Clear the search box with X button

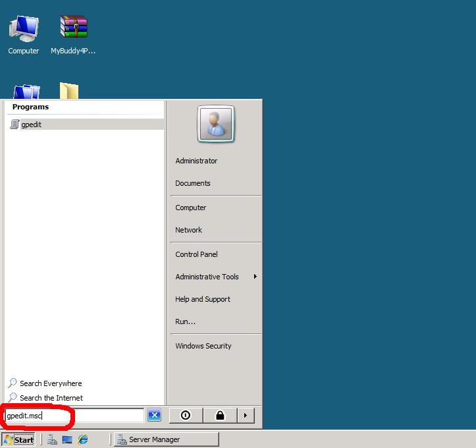pyautogui.click(x=155, y=415)
